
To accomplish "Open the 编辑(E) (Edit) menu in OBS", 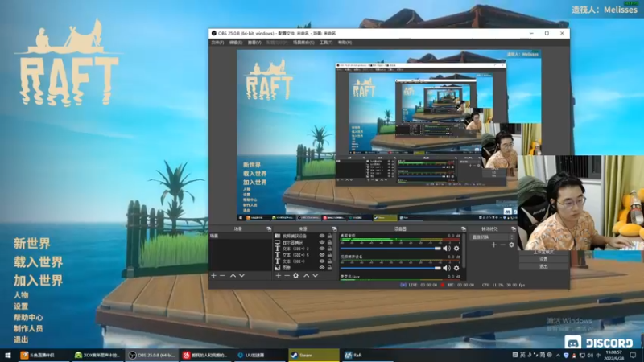I will (236, 43).
